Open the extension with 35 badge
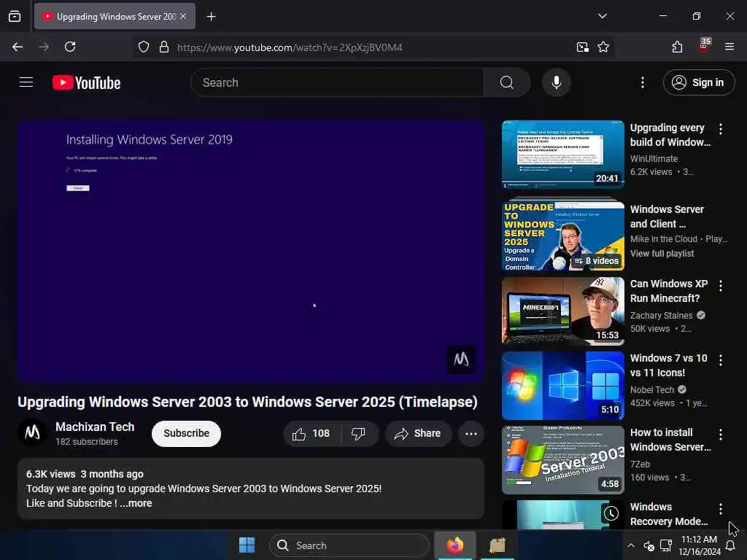747x560 pixels. tap(704, 46)
